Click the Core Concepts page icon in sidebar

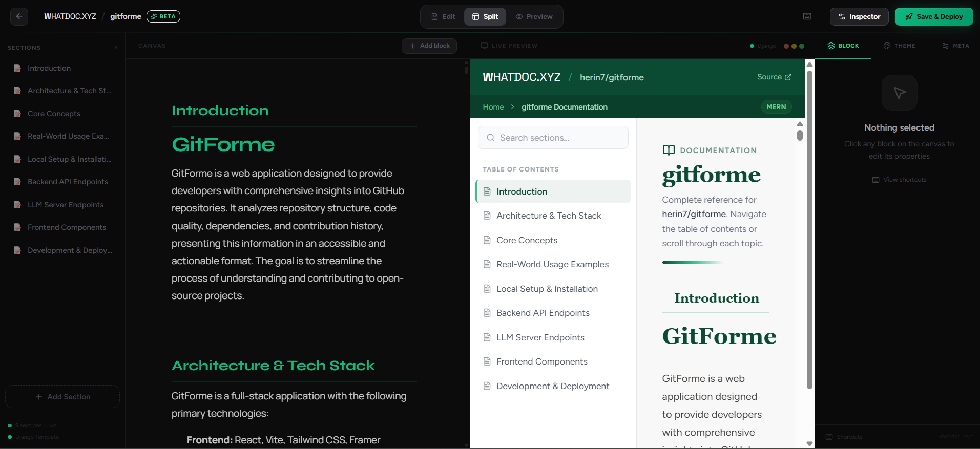(17, 114)
